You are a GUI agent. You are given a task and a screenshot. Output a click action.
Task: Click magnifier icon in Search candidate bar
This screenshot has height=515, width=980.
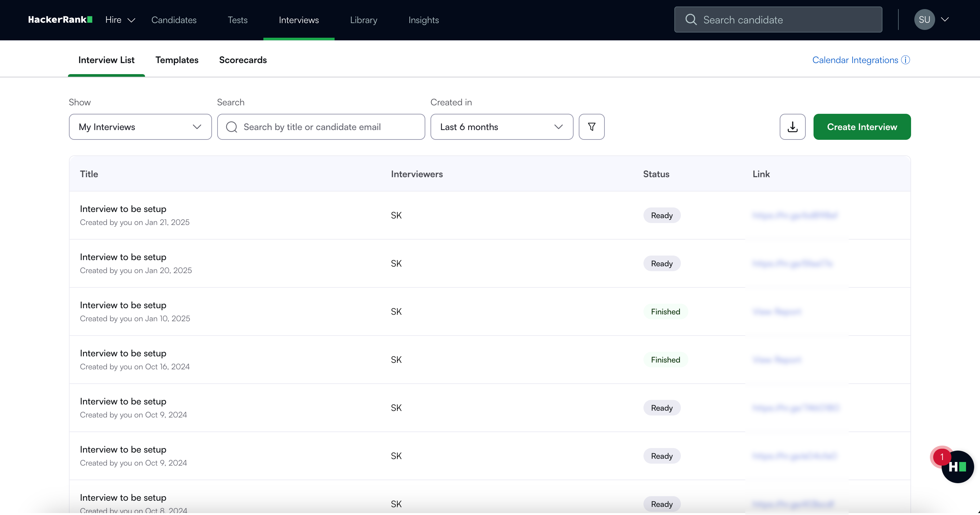pyautogui.click(x=691, y=20)
